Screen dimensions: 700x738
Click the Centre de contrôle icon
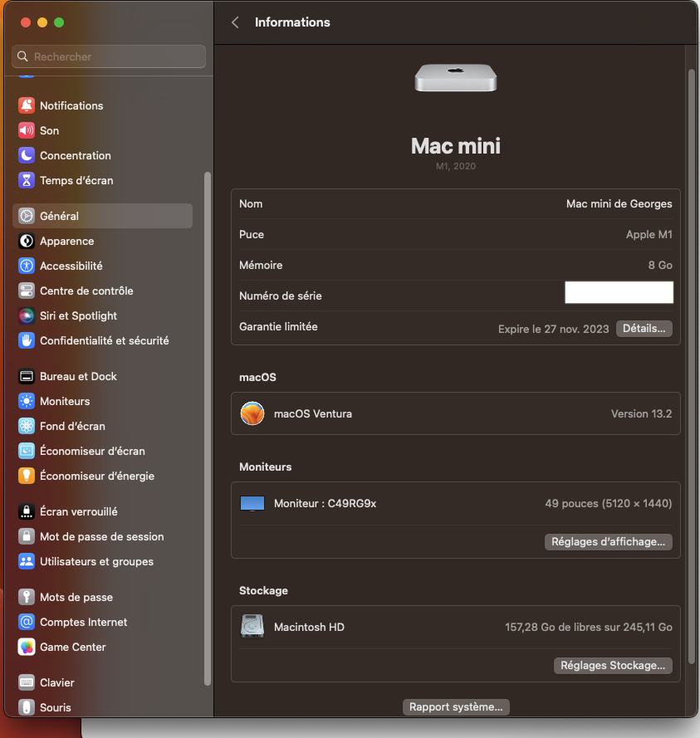click(27, 291)
